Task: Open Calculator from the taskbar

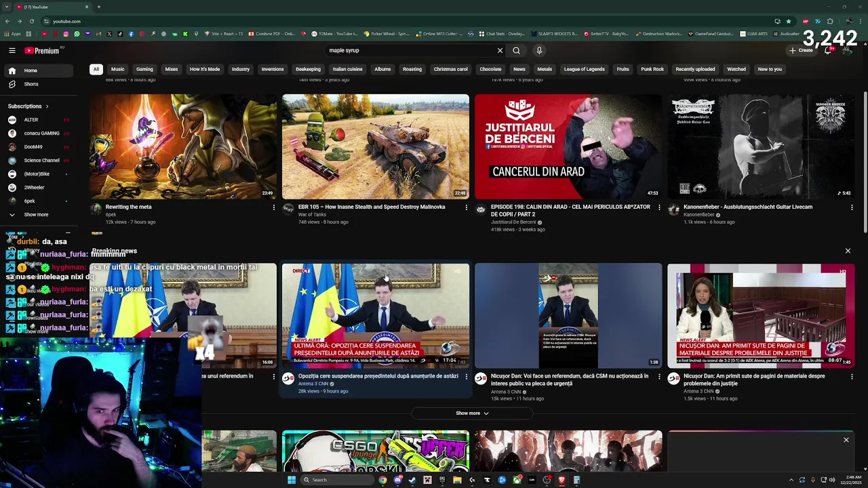Action: click(x=576, y=480)
